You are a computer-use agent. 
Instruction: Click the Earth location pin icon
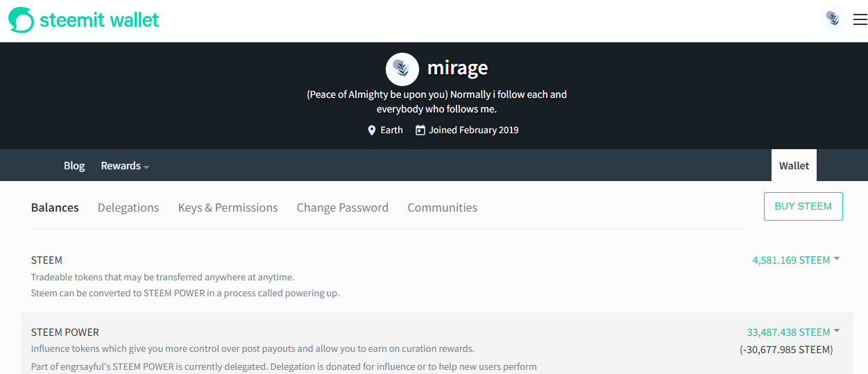(372, 130)
